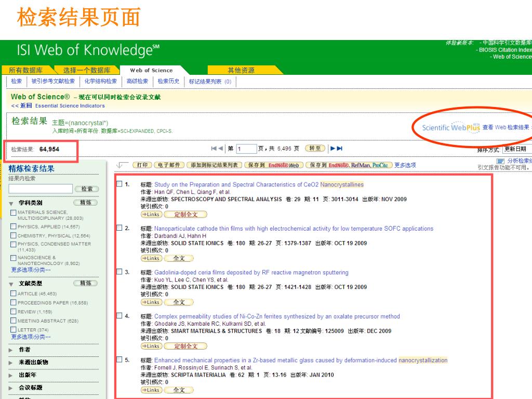Click the Analyze Results (分析检索结果) icon
Image resolution: width=532 pixels, height=399 pixels.
click(500, 161)
